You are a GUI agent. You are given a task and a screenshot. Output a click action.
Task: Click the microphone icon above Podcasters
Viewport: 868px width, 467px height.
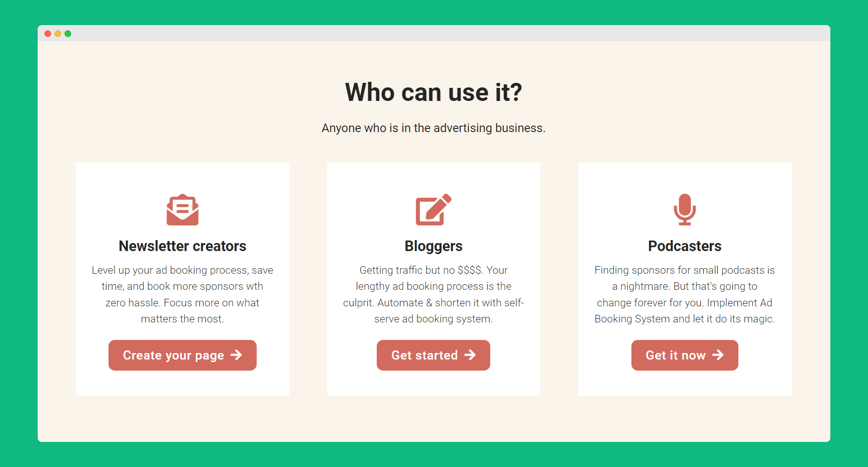click(x=685, y=210)
